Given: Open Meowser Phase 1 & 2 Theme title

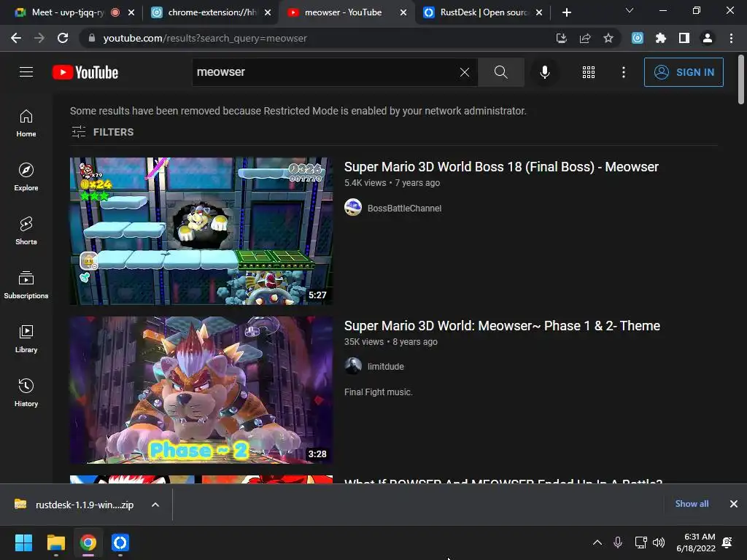Looking at the screenshot, I should [x=502, y=326].
